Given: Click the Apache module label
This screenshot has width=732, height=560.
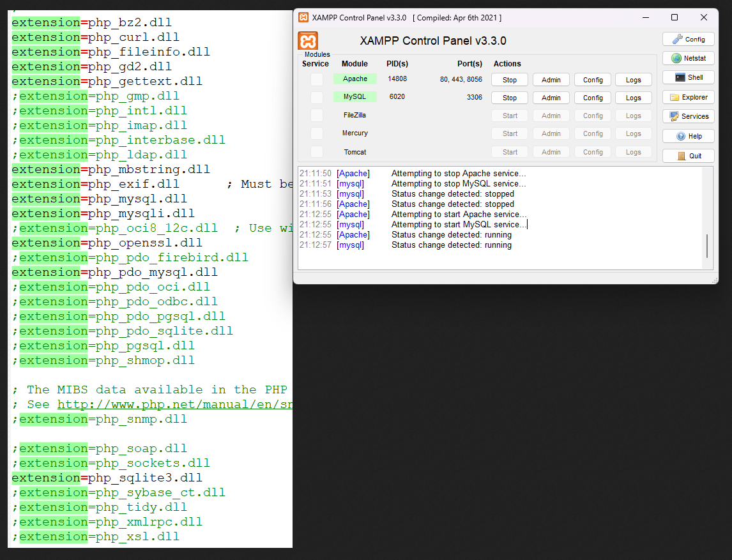Looking at the screenshot, I should coord(355,79).
